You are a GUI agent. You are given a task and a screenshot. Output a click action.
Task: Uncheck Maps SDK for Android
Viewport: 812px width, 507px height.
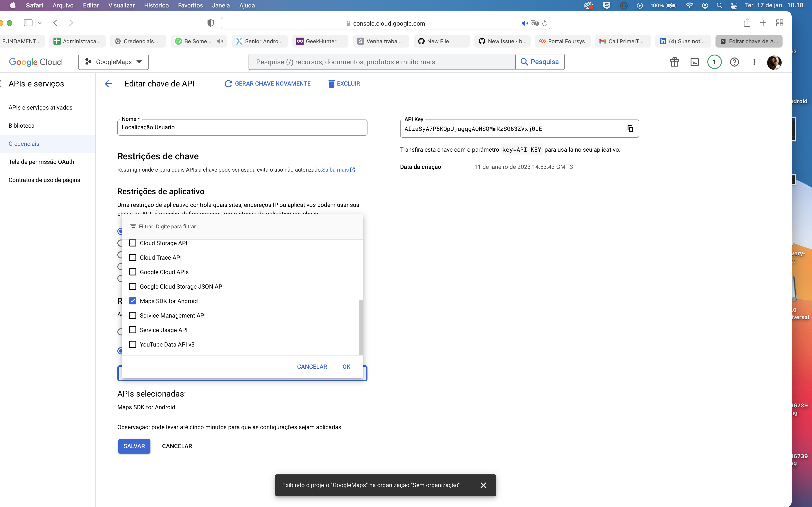[133, 300]
